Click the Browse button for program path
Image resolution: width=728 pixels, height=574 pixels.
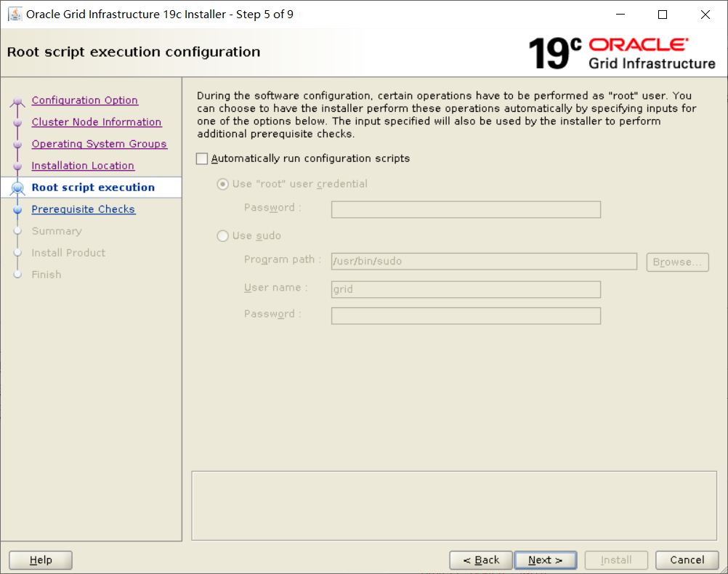pos(677,262)
